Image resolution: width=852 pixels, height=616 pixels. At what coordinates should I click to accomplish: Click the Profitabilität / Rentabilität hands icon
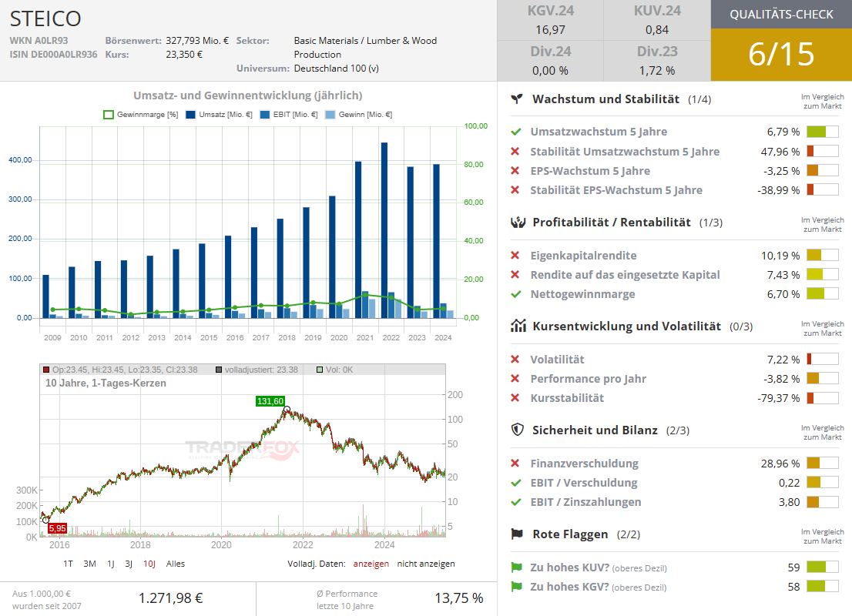pyautogui.click(x=518, y=223)
